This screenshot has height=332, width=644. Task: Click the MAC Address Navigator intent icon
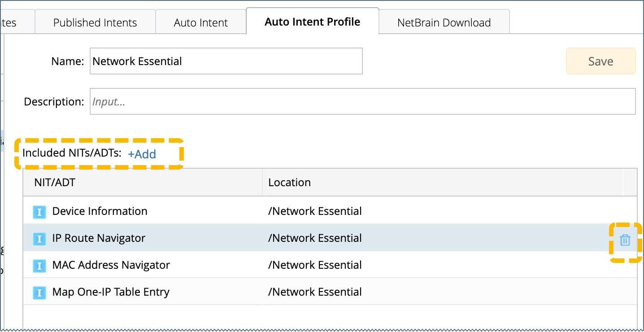coord(39,266)
